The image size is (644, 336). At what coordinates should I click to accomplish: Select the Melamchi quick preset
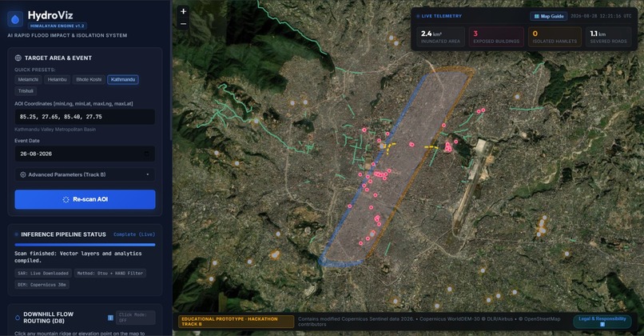tap(28, 79)
